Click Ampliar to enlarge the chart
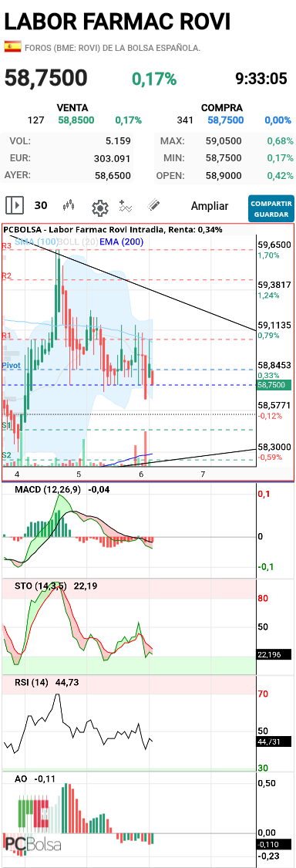This screenshot has height=868, width=296. click(x=210, y=206)
